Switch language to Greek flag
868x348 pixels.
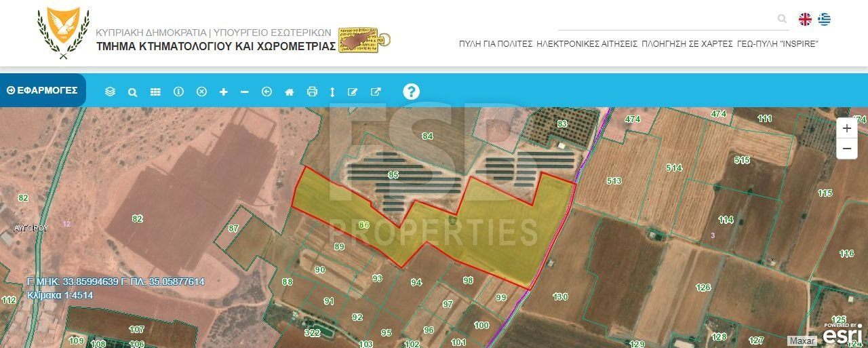(x=824, y=19)
